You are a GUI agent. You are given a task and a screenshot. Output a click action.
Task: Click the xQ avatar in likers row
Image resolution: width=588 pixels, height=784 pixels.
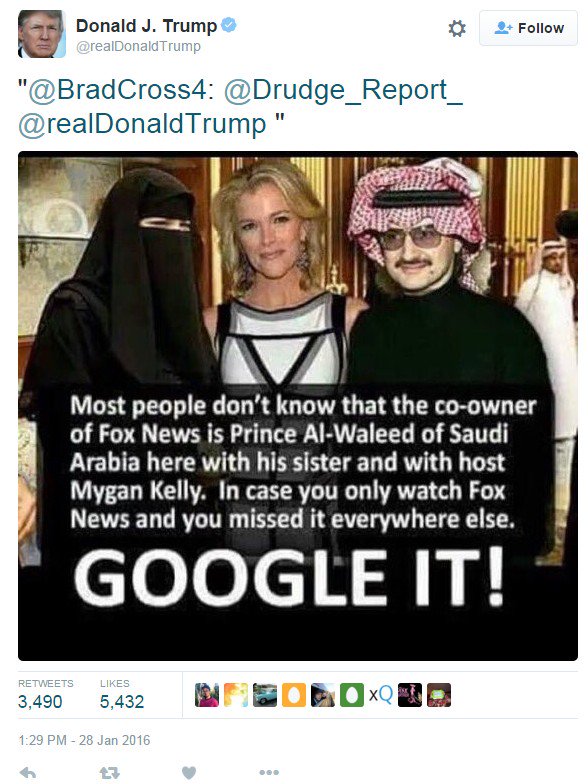(381, 695)
